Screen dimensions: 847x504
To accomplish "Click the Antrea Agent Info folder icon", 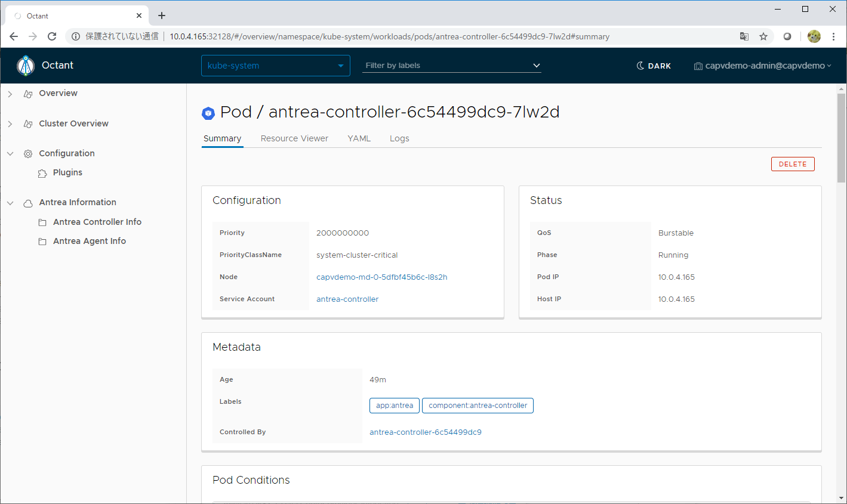I will 42,242.
